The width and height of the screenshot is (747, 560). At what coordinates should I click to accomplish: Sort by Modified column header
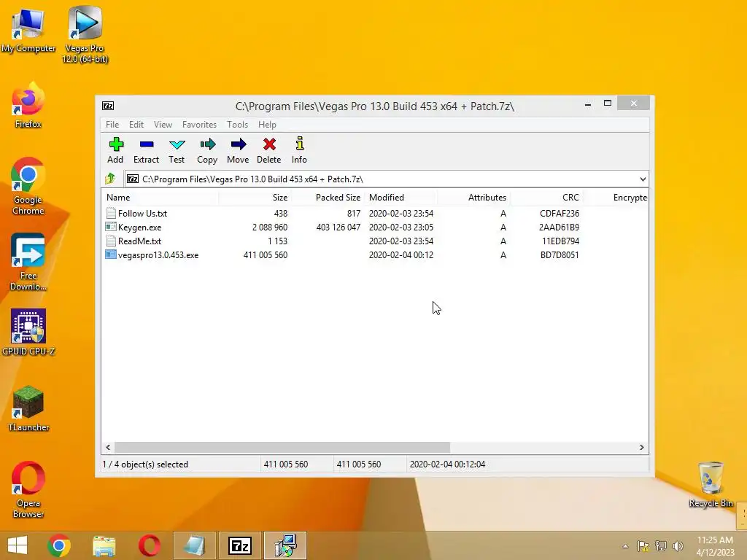click(x=400, y=197)
